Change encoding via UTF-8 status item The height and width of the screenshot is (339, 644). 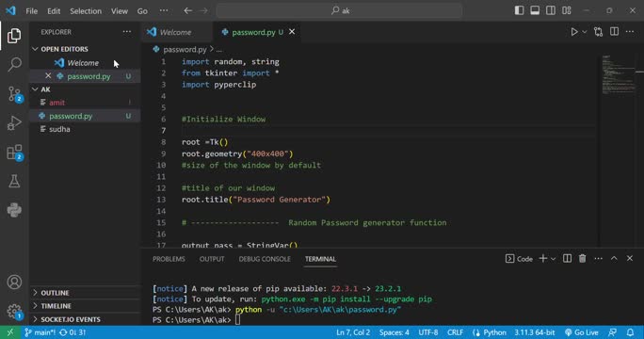pos(428,332)
